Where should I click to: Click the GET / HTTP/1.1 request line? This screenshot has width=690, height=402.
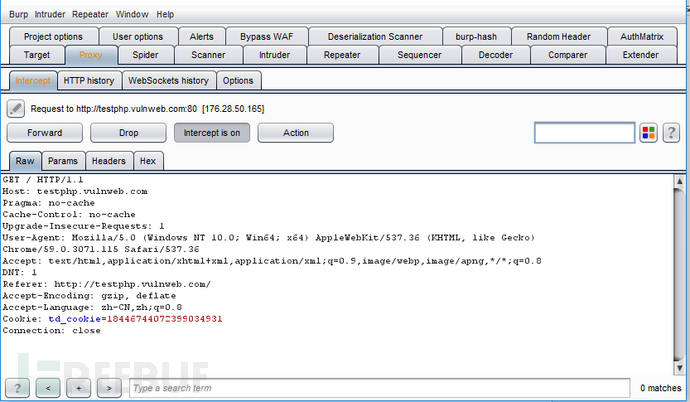(43, 179)
